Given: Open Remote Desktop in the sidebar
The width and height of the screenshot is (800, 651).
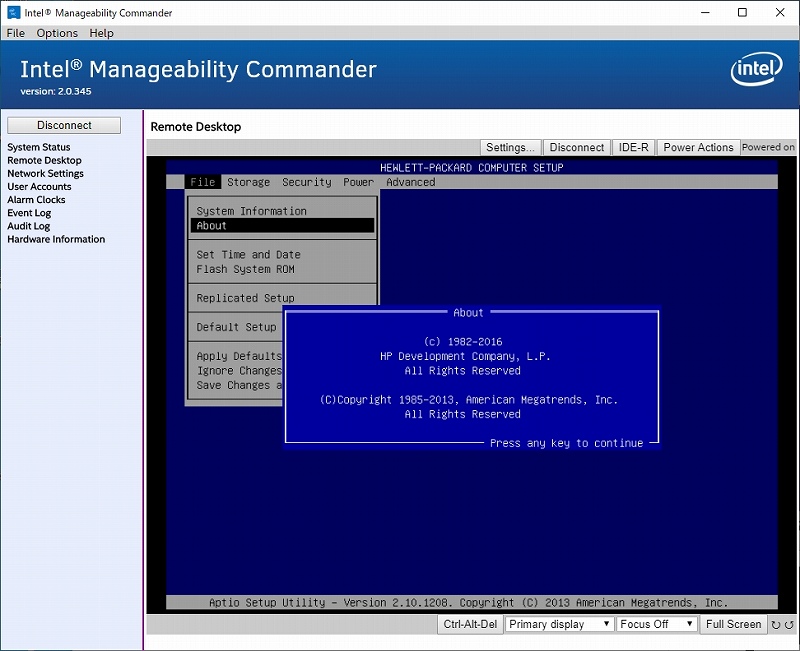Looking at the screenshot, I should point(44,160).
